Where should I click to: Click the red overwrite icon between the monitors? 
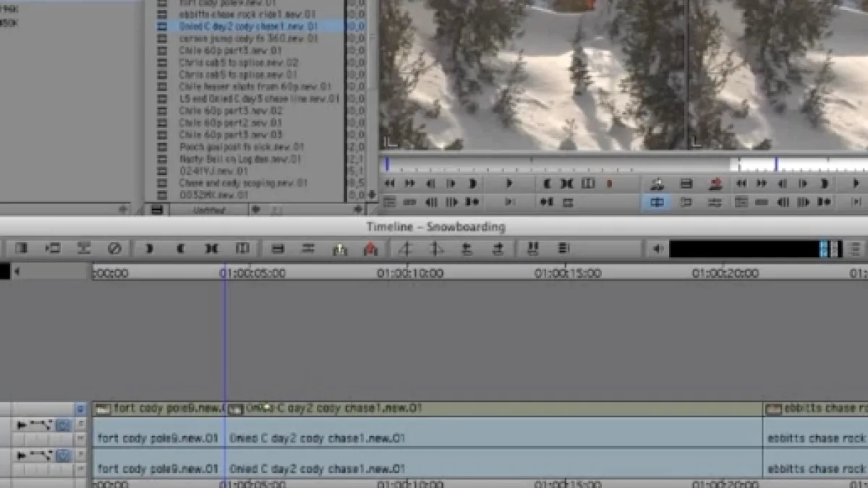[715, 184]
